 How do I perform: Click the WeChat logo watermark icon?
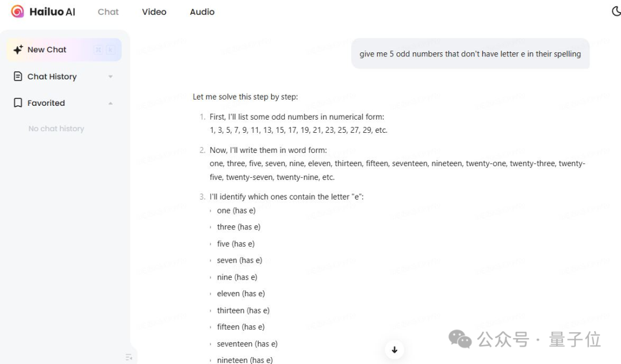pyautogui.click(x=460, y=339)
